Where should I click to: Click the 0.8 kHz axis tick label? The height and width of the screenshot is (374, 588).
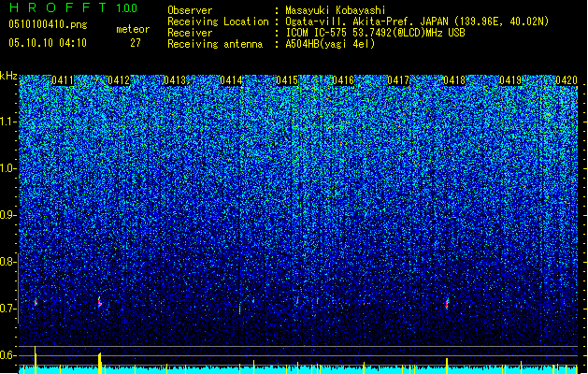click(7, 262)
